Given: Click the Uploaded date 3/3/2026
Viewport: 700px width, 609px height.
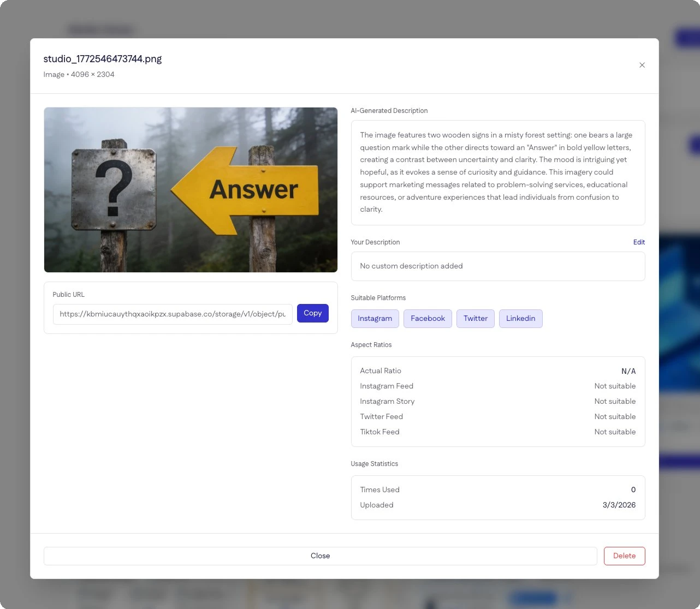Looking at the screenshot, I should click(619, 505).
